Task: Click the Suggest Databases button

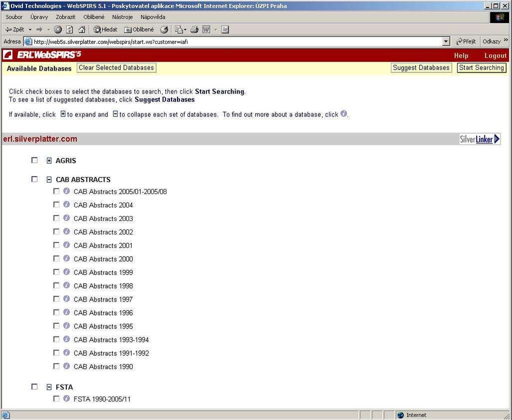Action: 421,68
